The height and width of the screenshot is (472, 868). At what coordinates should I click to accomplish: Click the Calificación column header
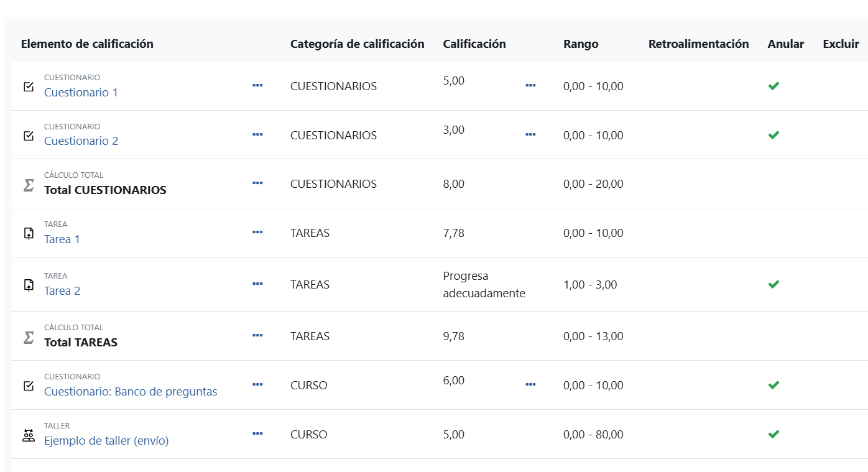(474, 44)
